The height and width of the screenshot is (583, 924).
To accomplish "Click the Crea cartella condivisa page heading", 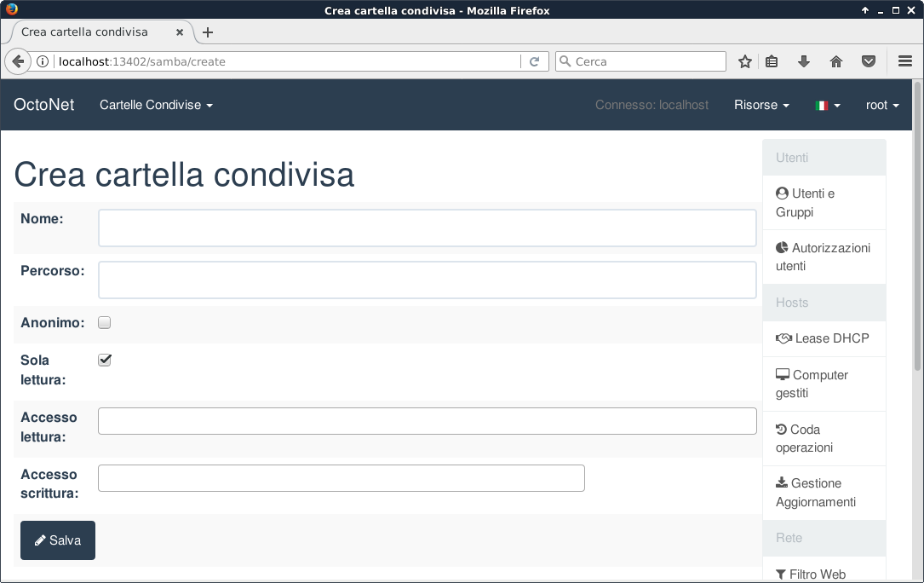I will click(x=184, y=175).
